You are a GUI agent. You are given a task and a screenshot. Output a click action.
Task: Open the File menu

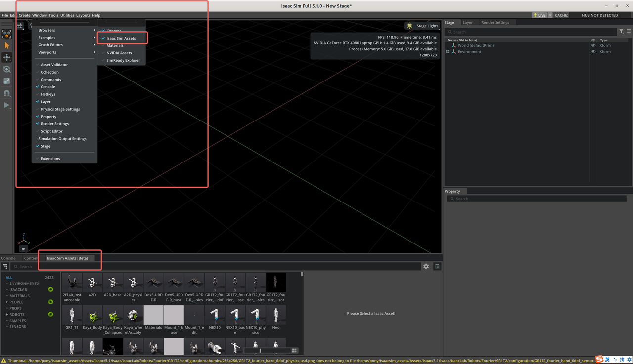[x=5, y=15]
